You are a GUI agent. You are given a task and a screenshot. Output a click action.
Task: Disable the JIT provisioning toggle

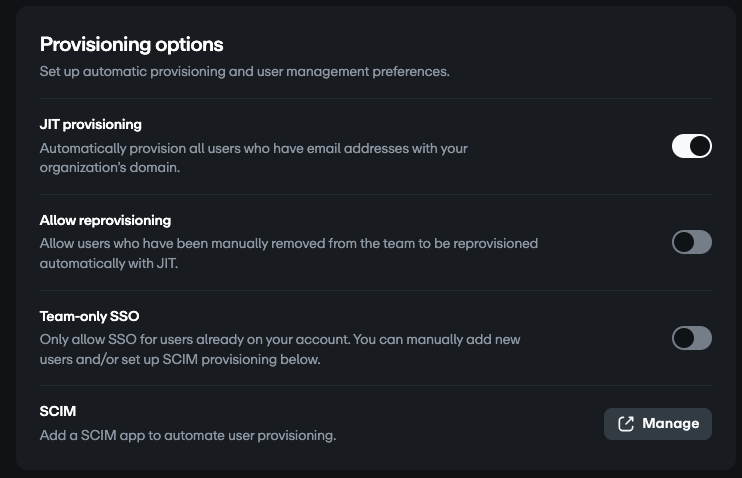(691, 146)
